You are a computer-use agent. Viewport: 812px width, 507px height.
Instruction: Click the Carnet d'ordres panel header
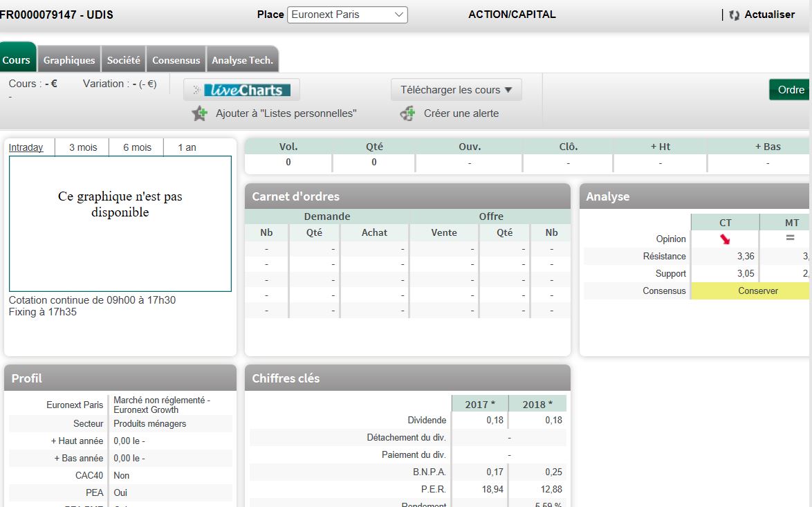point(407,196)
